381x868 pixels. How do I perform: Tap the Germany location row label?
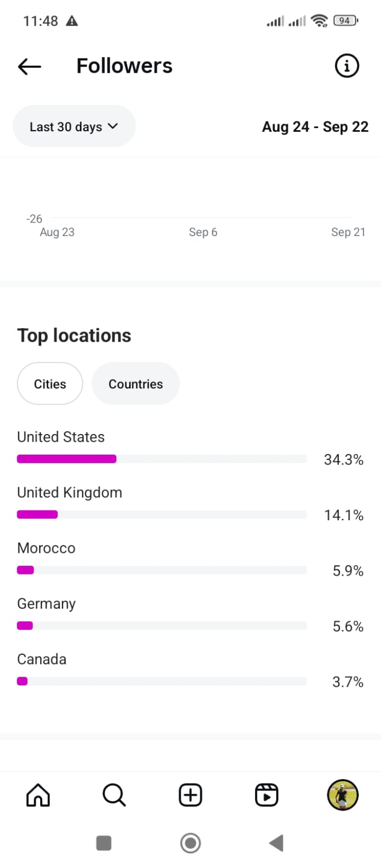click(x=46, y=604)
